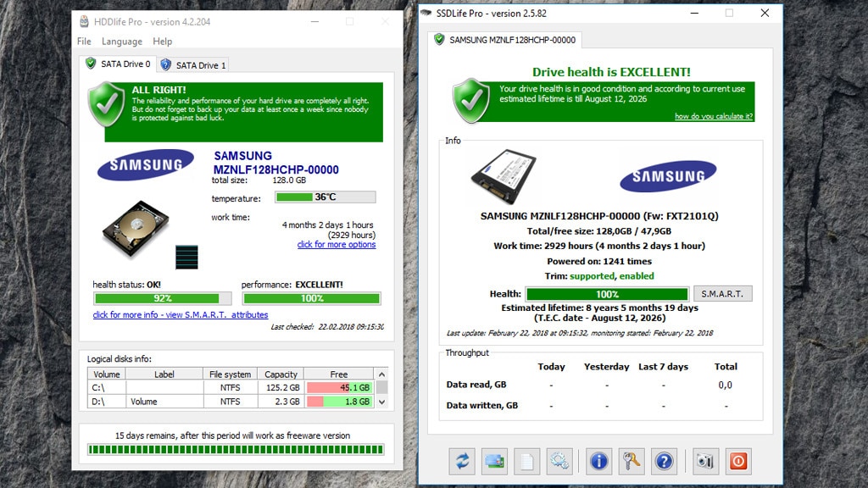The width and height of the screenshot is (868, 488).
Task: Click the 'Yesterday' throughput column header
Action: (x=607, y=367)
